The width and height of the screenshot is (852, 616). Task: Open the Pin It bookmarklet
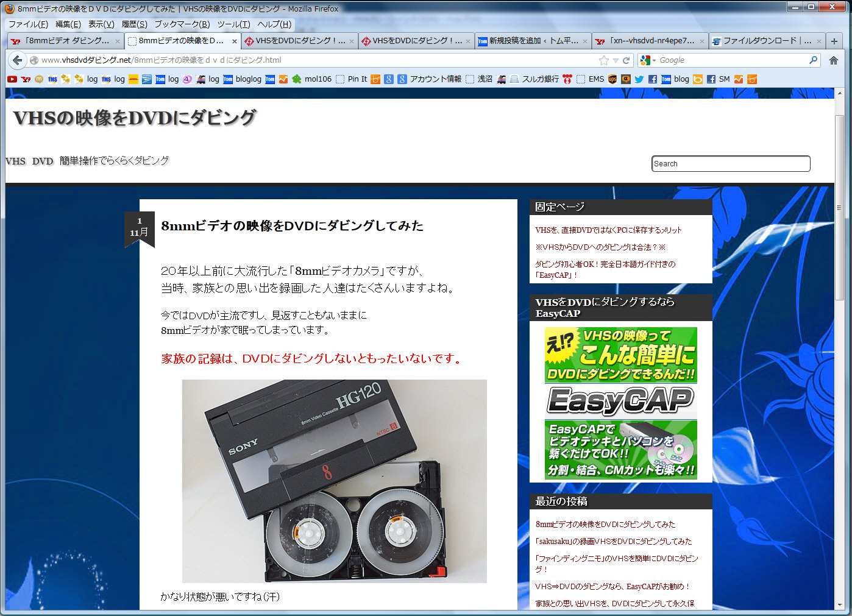coord(352,79)
